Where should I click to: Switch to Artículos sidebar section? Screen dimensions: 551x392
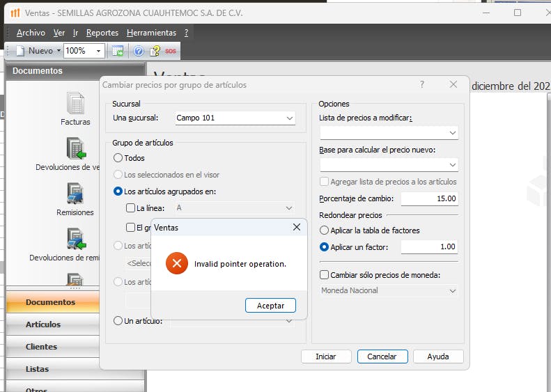pyautogui.click(x=53, y=324)
